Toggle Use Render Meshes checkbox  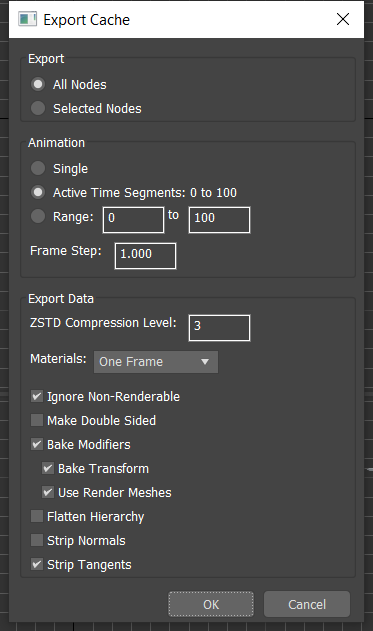(x=48, y=492)
